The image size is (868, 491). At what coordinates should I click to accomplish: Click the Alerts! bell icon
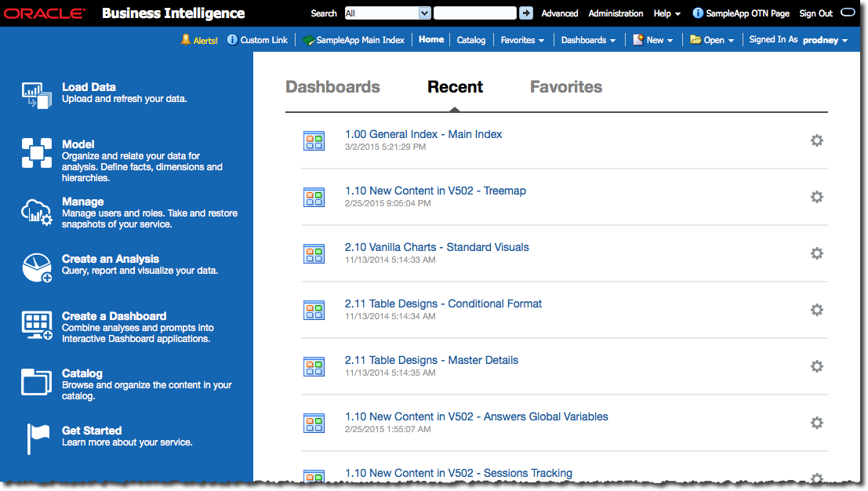(186, 39)
